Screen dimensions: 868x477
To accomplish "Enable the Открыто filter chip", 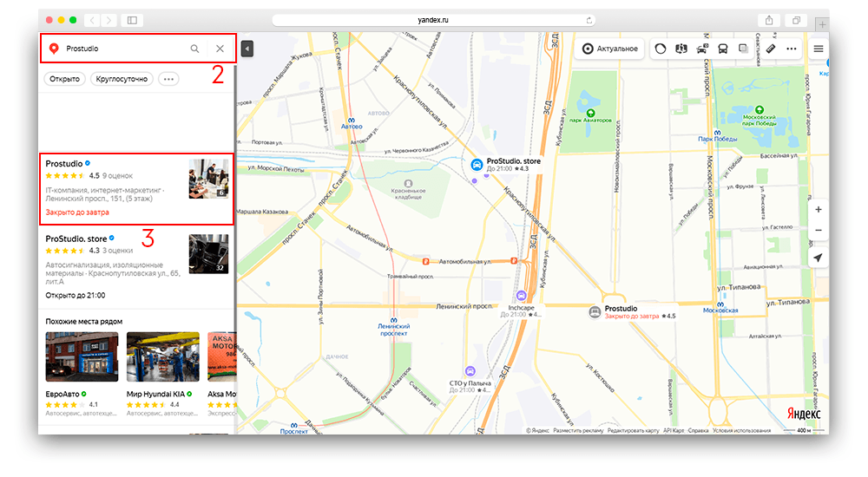I will pos(65,79).
